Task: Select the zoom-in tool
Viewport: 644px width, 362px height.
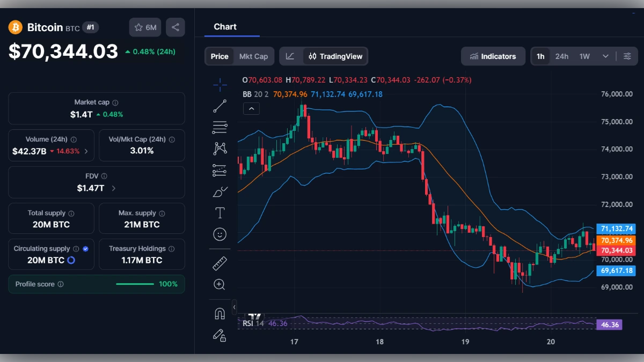Action: click(219, 284)
